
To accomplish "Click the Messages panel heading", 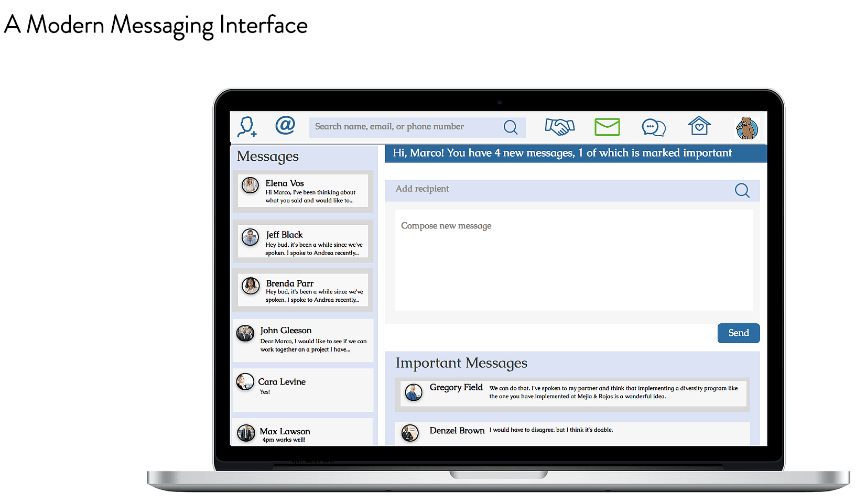I will tap(268, 157).
